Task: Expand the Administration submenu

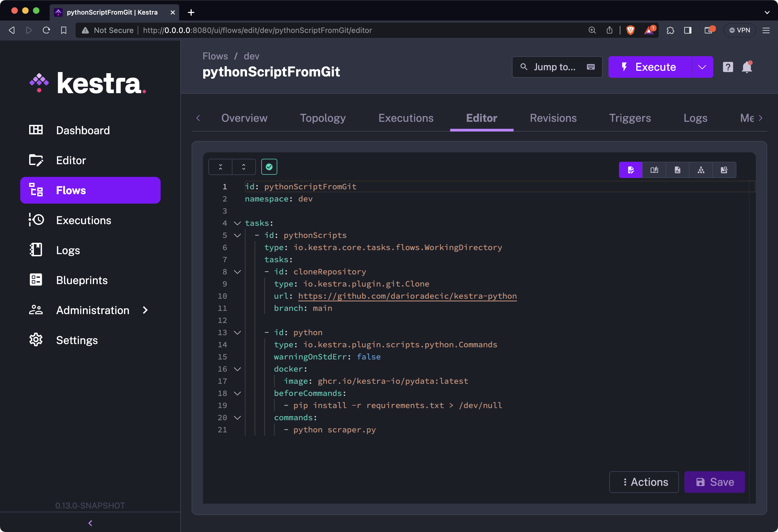Action: (x=145, y=310)
